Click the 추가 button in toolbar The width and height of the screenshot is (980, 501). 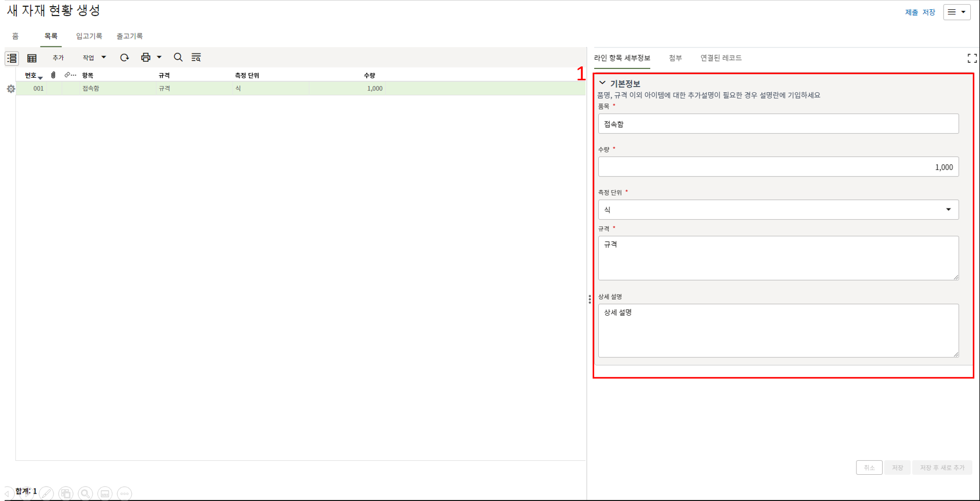[x=58, y=58]
